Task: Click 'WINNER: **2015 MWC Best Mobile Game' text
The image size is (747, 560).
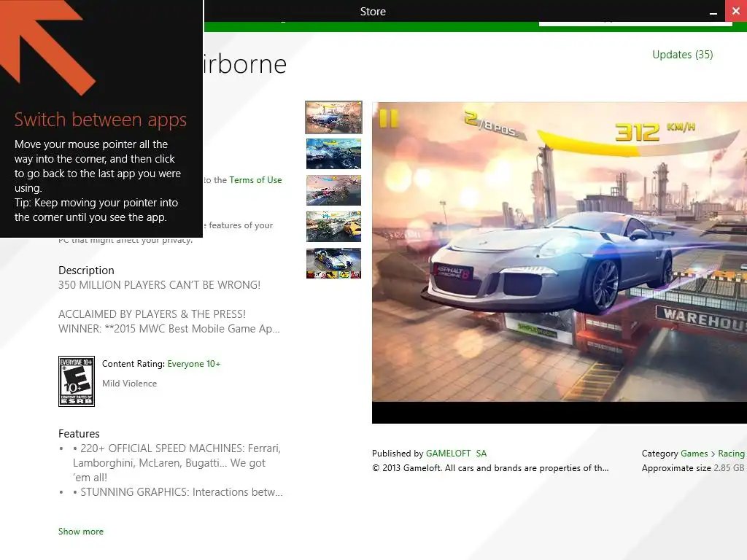Action: tap(169, 329)
